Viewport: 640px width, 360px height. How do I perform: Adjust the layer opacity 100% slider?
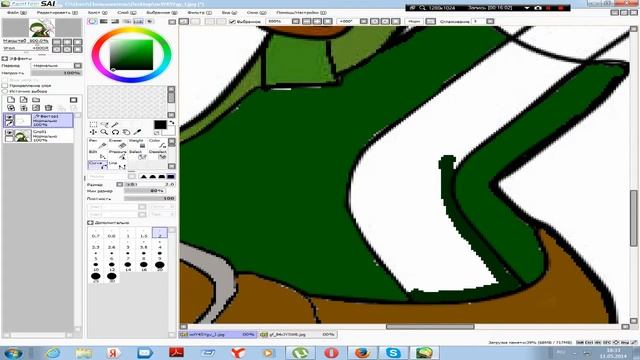tap(56, 73)
